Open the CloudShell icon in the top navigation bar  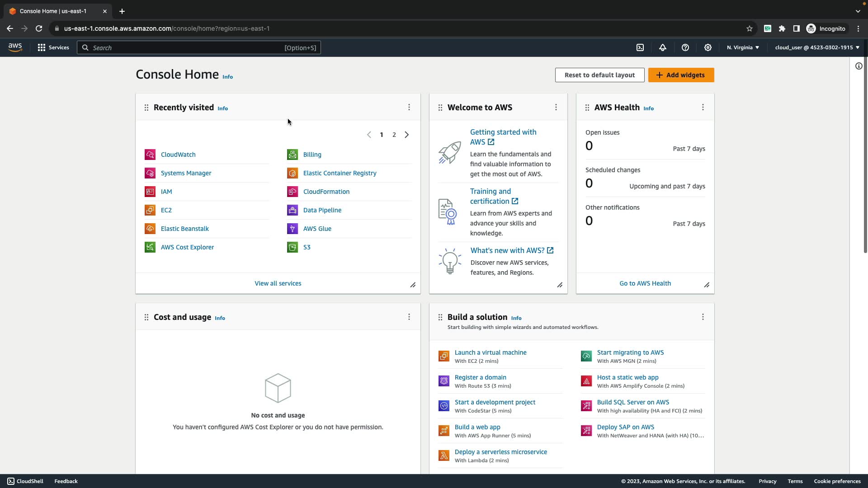640,47
